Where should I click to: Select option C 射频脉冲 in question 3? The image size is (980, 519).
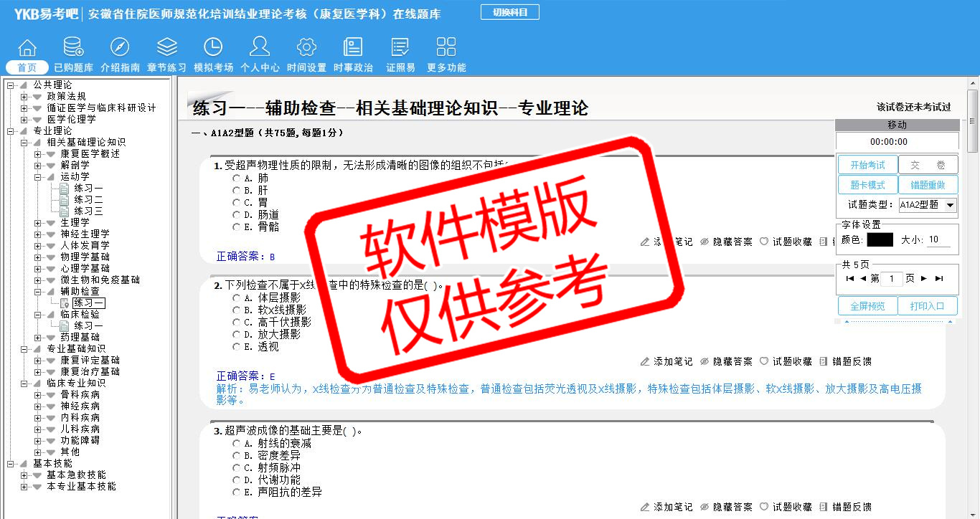tap(237, 468)
